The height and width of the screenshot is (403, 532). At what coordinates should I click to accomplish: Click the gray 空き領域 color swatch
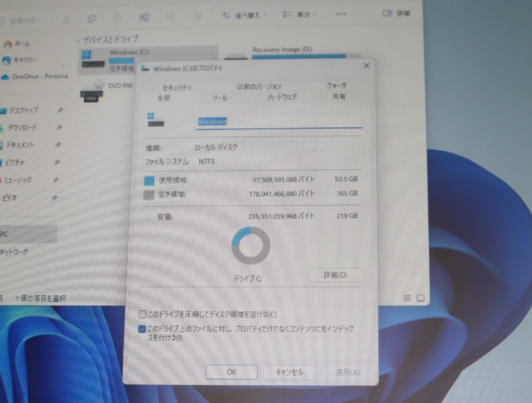[x=149, y=195]
